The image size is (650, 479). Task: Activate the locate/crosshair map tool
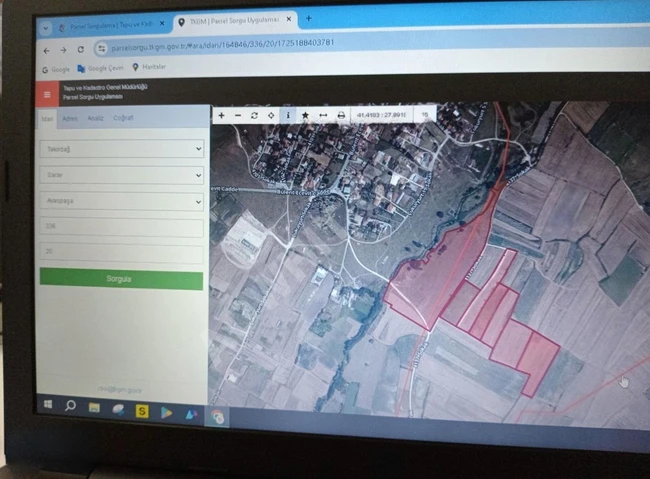pyautogui.click(x=271, y=116)
